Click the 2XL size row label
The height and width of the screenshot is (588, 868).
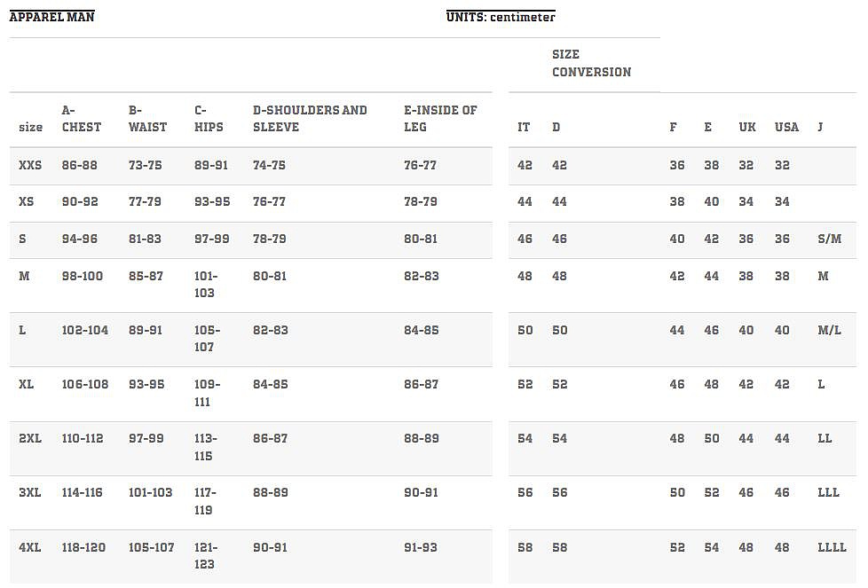pyautogui.click(x=30, y=438)
